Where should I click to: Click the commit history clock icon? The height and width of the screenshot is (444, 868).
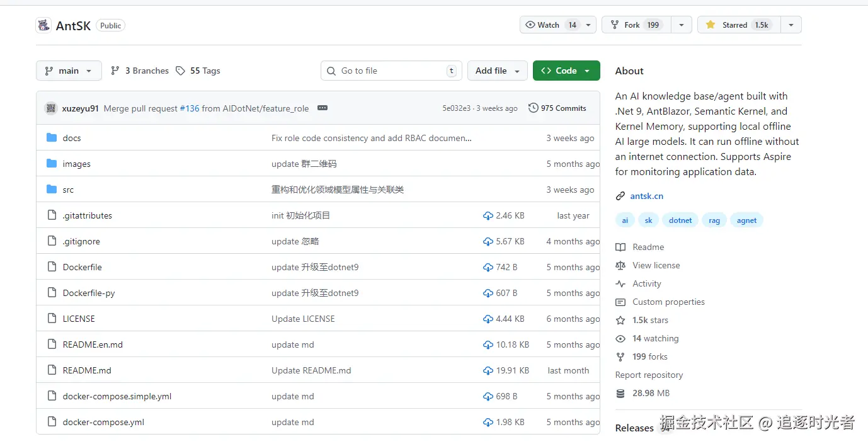click(533, 108)
